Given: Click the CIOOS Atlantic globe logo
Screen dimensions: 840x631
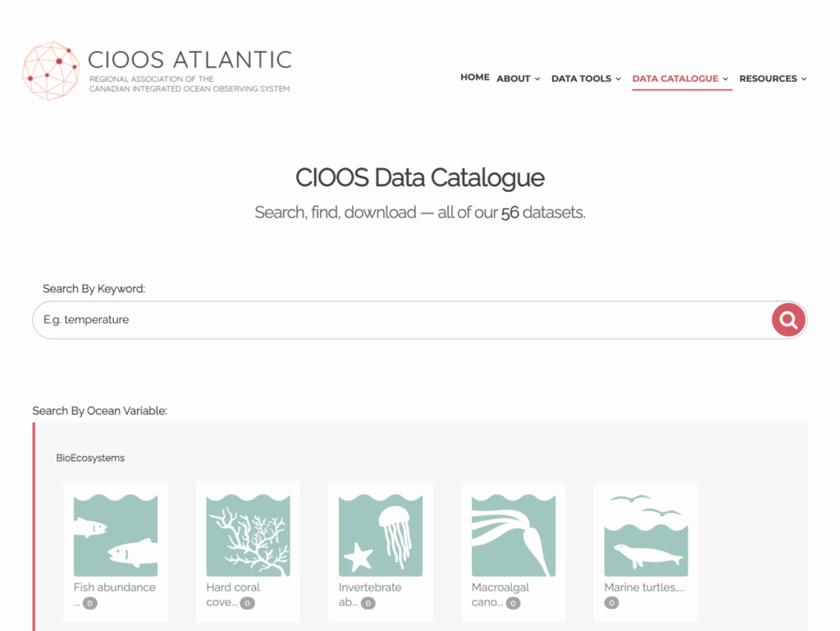Looking at the screenshot, I should (51, 71).
